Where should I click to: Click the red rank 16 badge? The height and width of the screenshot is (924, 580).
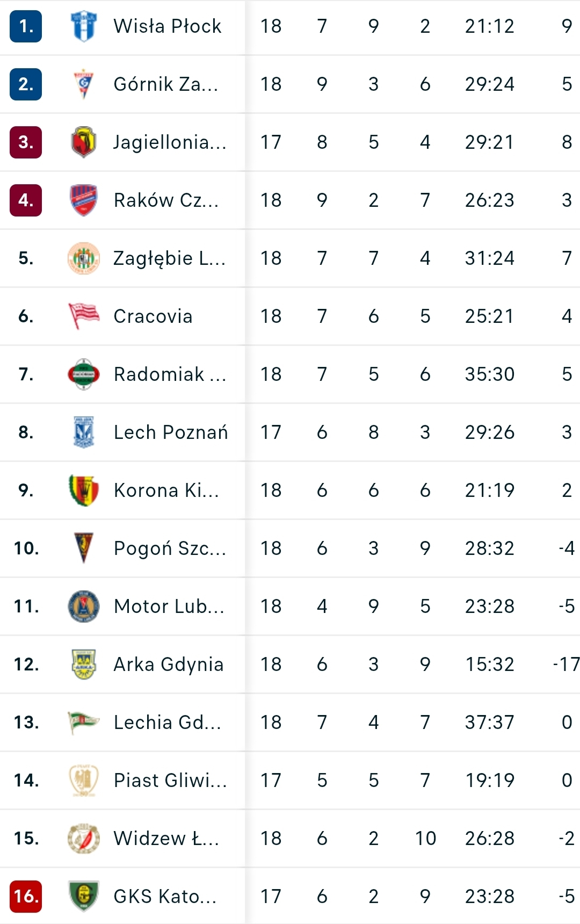point(26,896)
